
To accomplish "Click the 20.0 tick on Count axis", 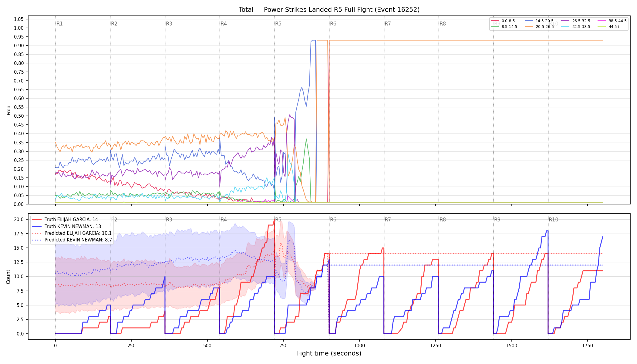I will point(19,219).
